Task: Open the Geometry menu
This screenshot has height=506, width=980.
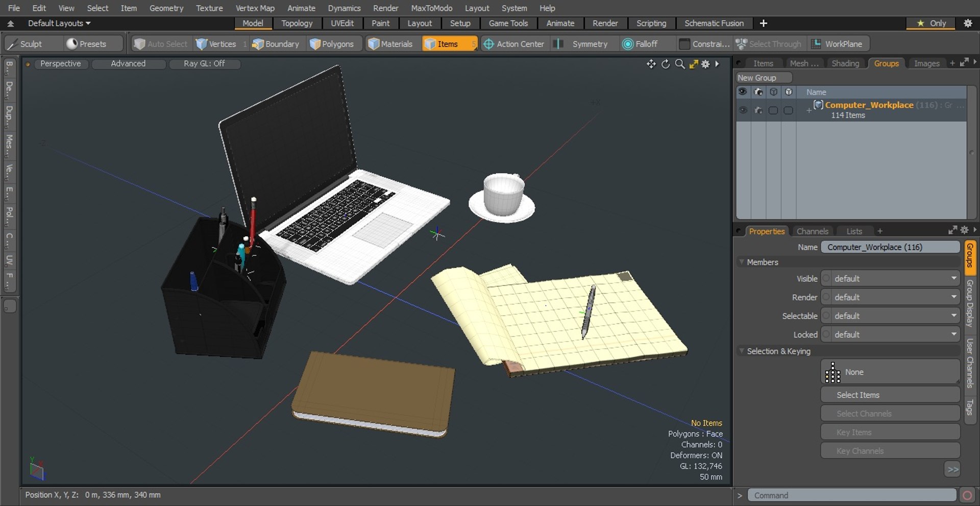Action: (x=166, y=8)
